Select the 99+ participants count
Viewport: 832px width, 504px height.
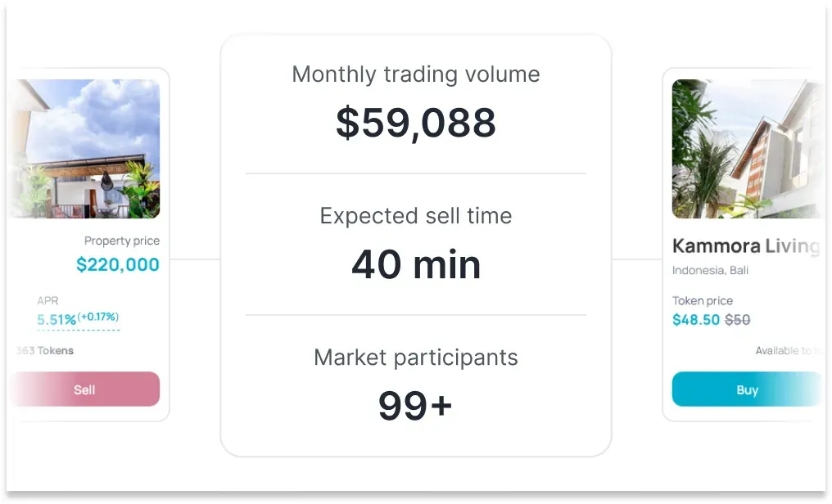click(x=416, y=406)
